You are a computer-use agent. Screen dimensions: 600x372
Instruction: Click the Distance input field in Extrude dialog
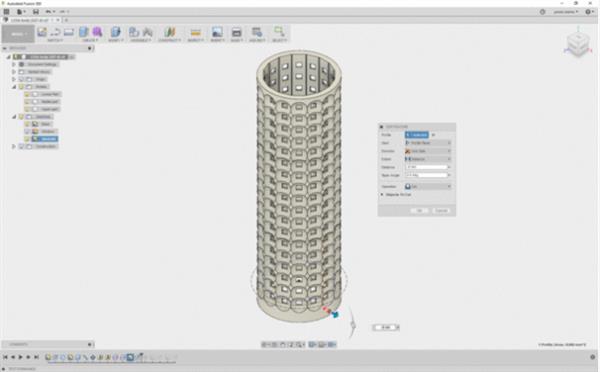(426, 167)
